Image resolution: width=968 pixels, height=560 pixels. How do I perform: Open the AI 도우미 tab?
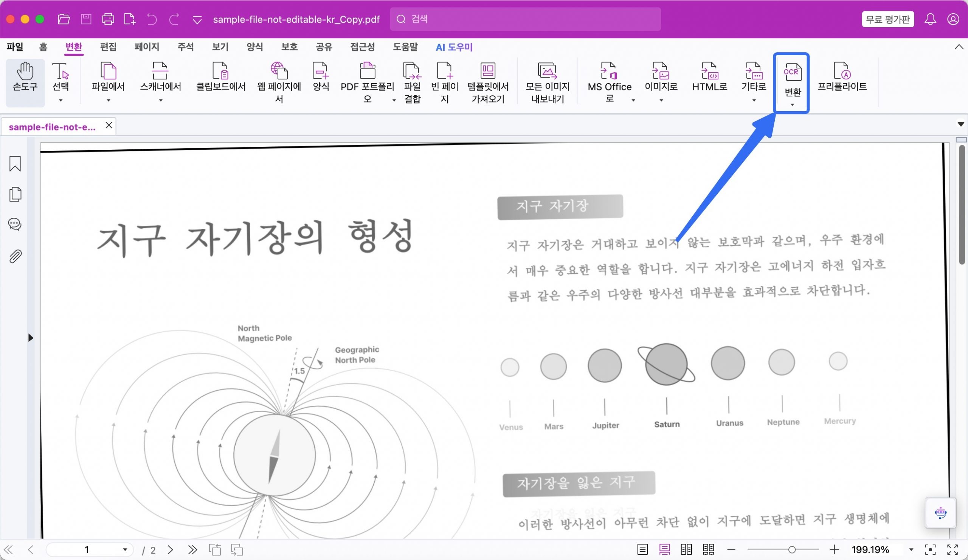[x=454, y=47]
